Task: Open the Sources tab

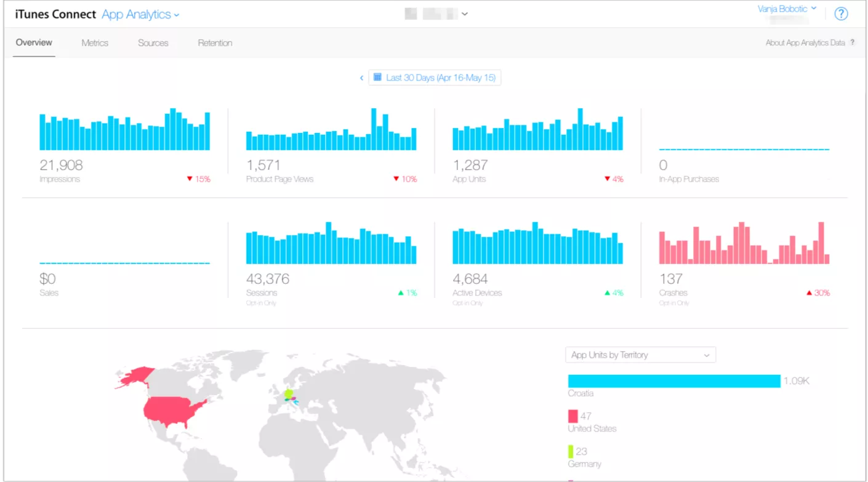Action: 153,43
